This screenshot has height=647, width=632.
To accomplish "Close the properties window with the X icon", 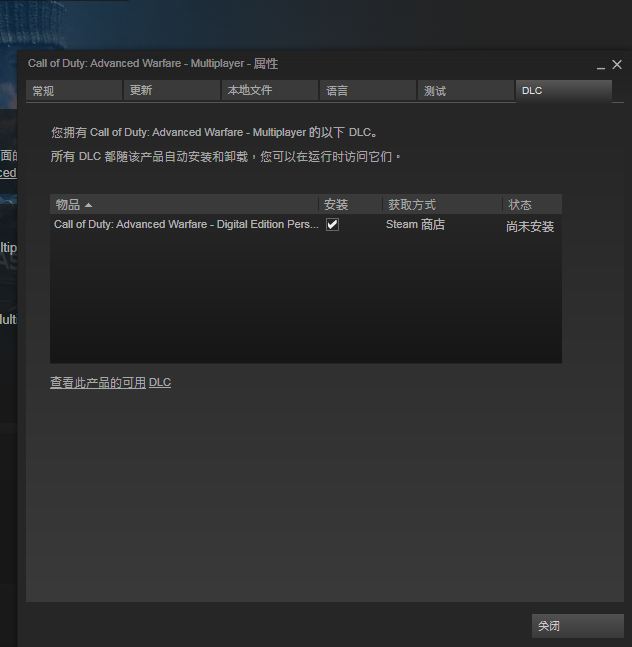I will point(617,65).
